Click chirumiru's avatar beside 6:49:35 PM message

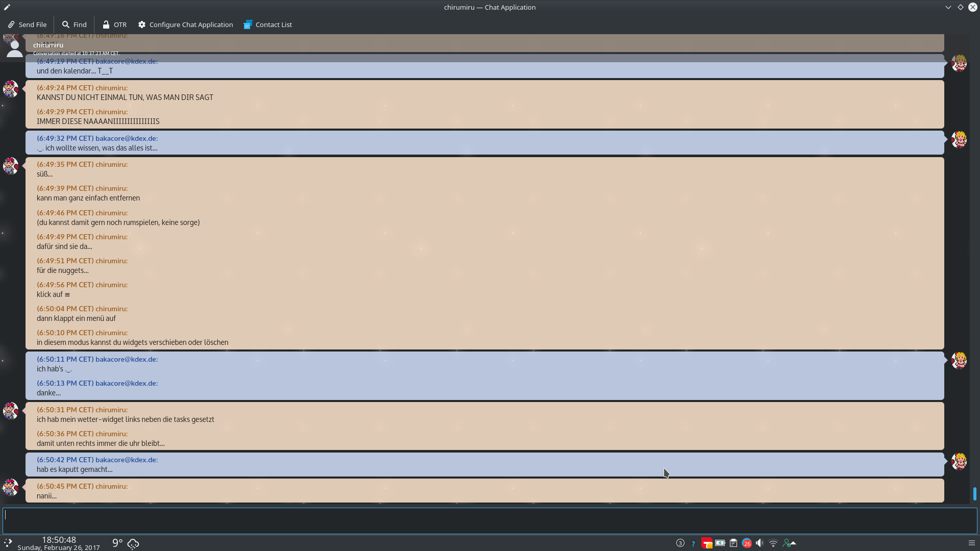(11, 166)
